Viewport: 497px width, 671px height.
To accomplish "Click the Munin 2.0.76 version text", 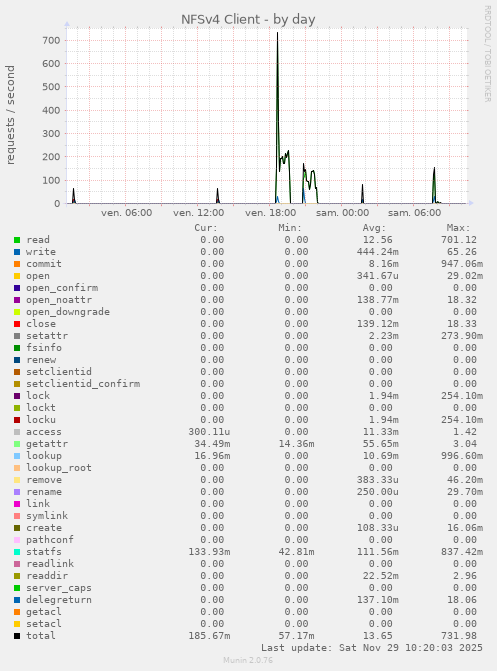I will pos(248,660).
